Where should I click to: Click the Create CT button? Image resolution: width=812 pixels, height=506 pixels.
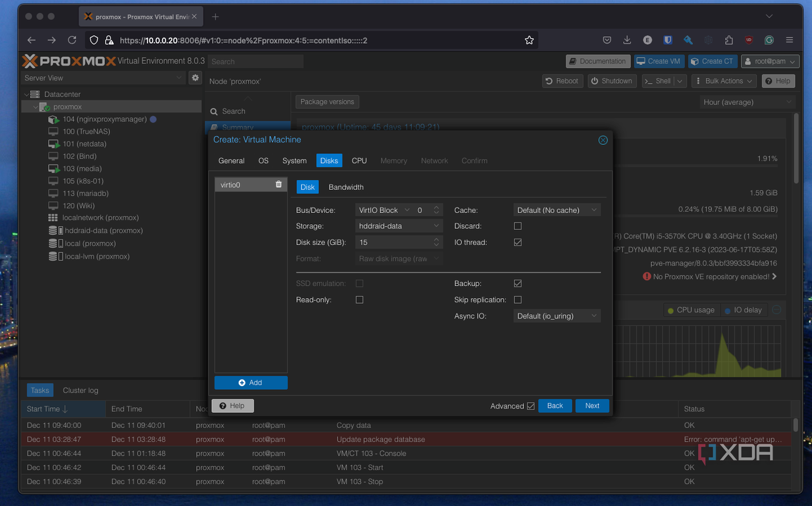point(713,61)
